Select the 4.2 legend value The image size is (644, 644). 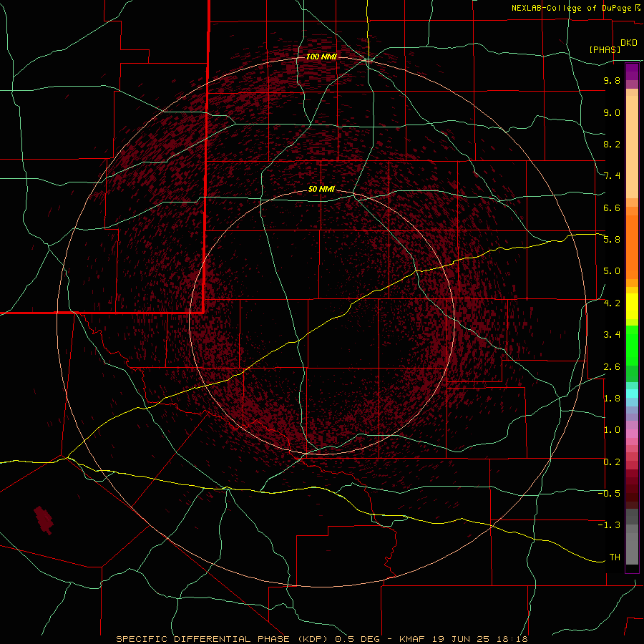(612, 303)
